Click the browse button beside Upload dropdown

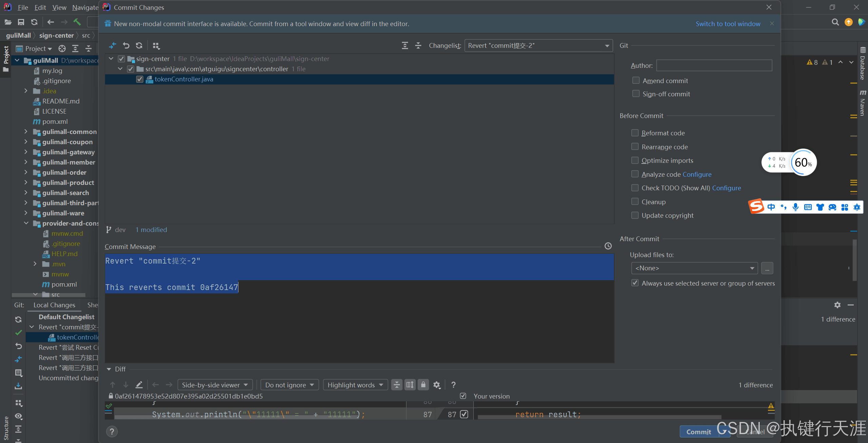coord(767,268)
